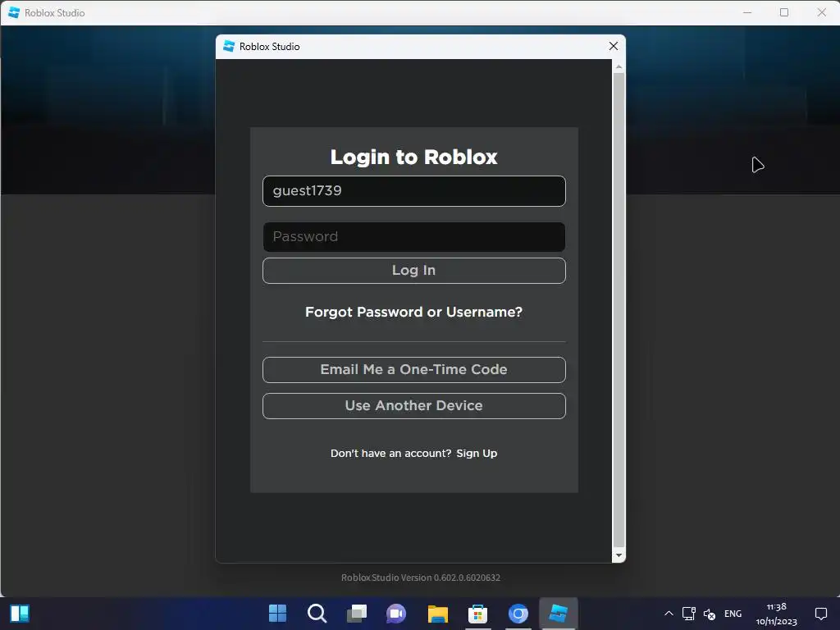Open Task View from taskbar
The width and height of the screenshot is (840, 630).
(x=357, y=613)
